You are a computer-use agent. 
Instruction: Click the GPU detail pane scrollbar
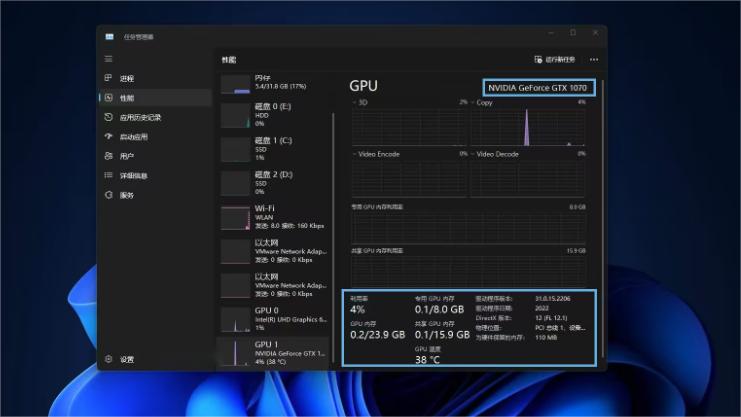(x=603, y=217)
